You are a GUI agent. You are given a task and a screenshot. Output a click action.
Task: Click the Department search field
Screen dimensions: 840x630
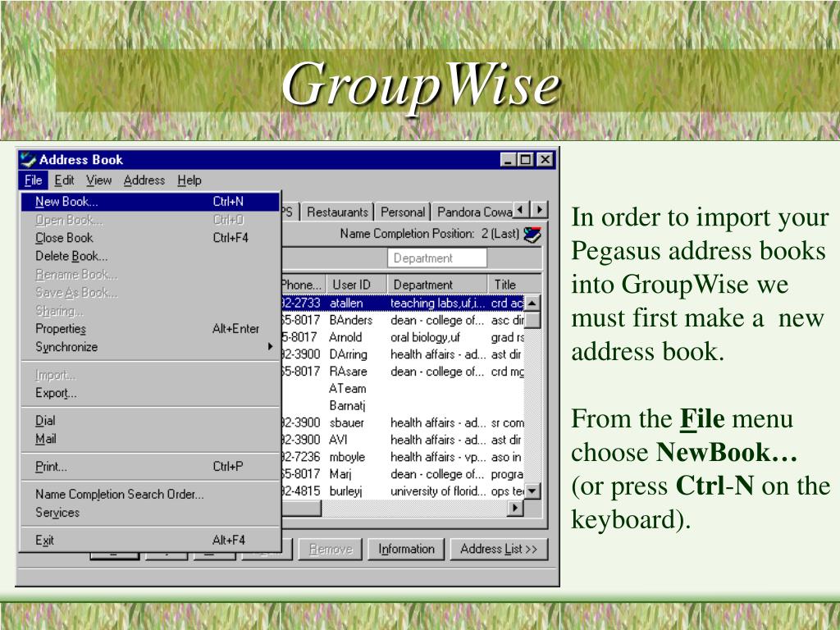[437, 258]
